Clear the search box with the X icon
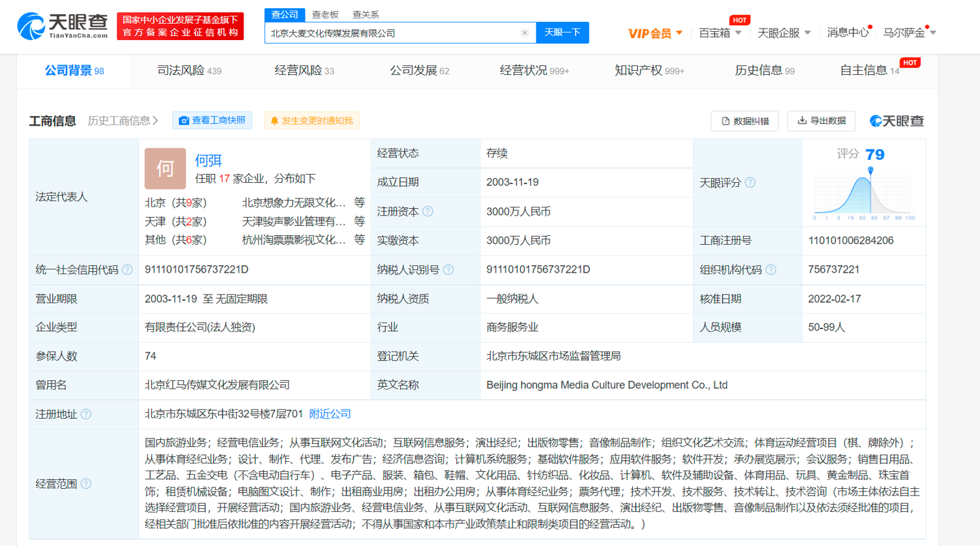The width and height of the screenshot is (980, 546). [x=525, y=33]
